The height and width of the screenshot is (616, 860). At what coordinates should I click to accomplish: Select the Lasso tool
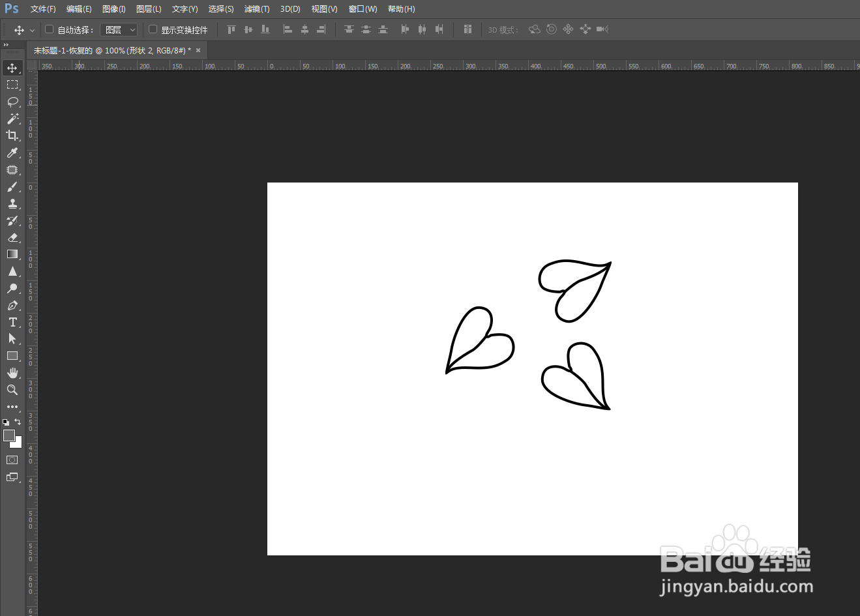(x=12, y=102)
